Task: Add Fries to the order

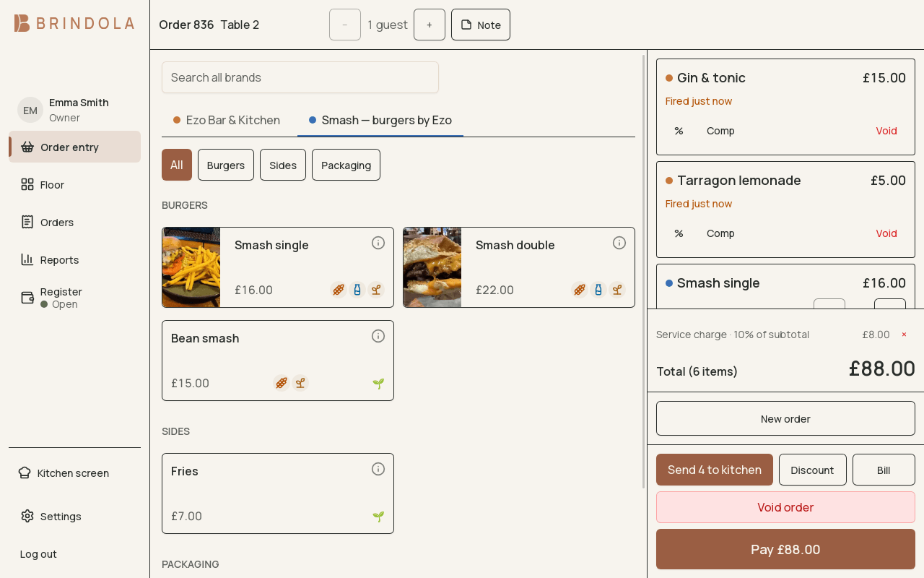Action: point(278,493)
